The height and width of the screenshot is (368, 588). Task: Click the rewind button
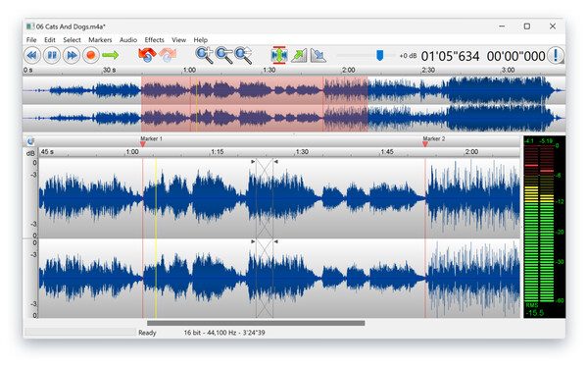pyautogui.click(x=32, y=56)
